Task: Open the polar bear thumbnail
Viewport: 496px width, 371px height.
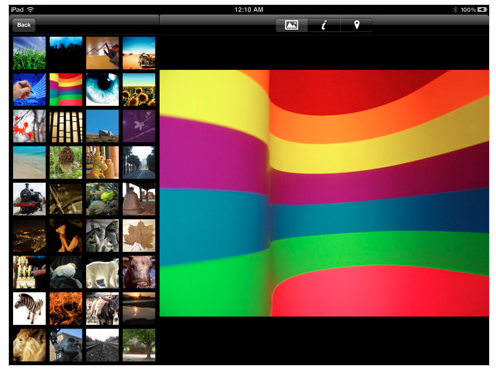Action: pyautogui.click(x=102, y=272)
